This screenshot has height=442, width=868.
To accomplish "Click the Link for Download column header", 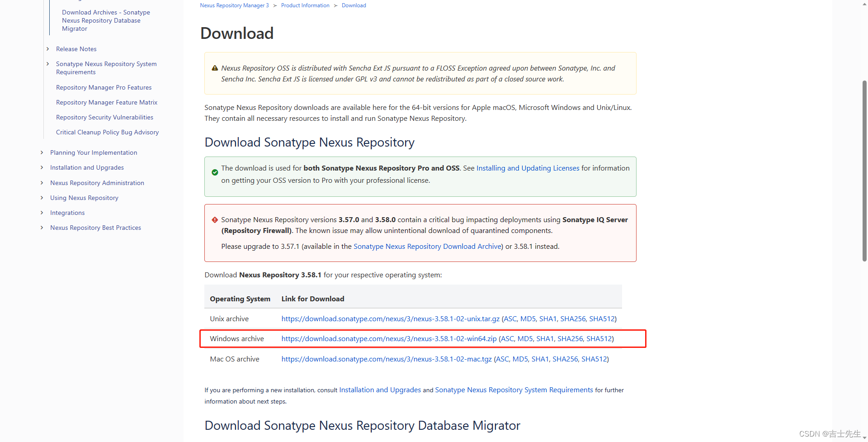I will click(313, 299).
